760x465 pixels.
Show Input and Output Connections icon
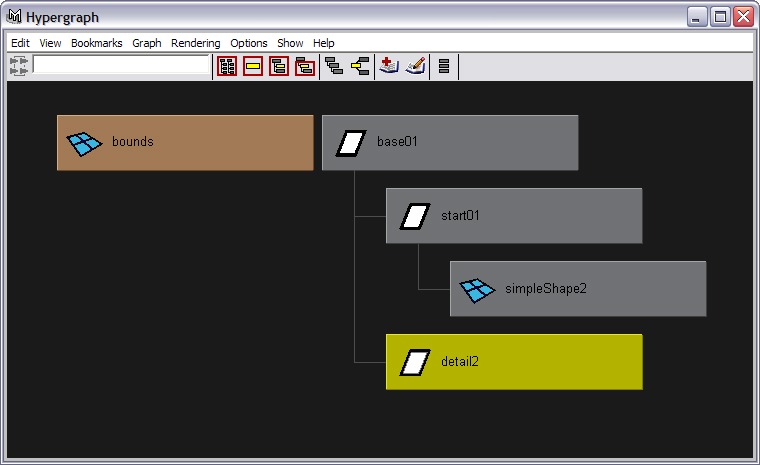pyautogui.click(x=360, y=65)
